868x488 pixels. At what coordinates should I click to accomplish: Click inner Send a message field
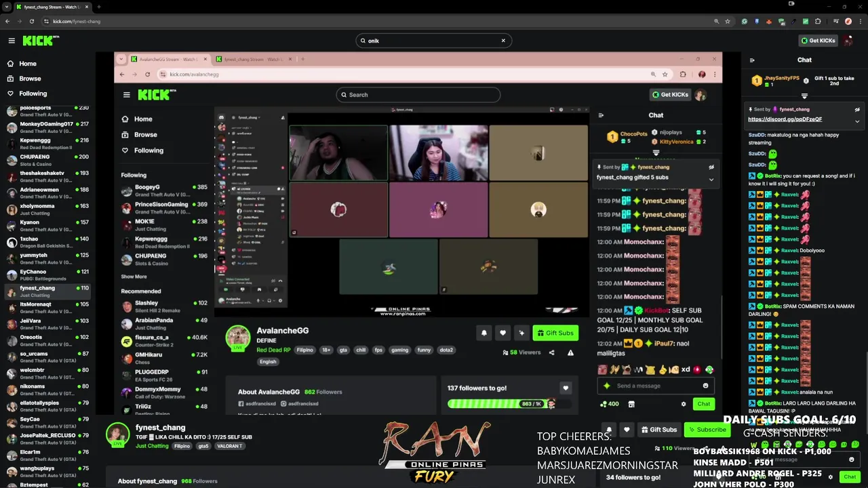[x=655, y=386]
